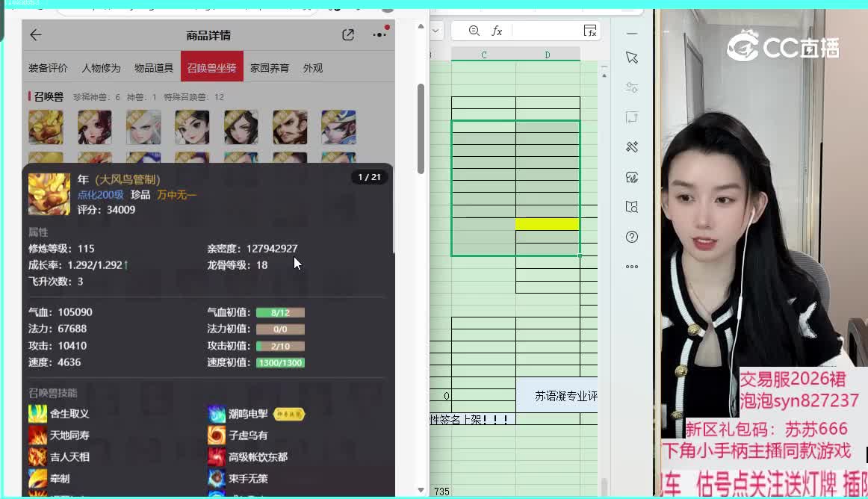The width and height of the screenshot is (868, 499).
Task: Switch to the 外观 tab
Action: point(313,68)
